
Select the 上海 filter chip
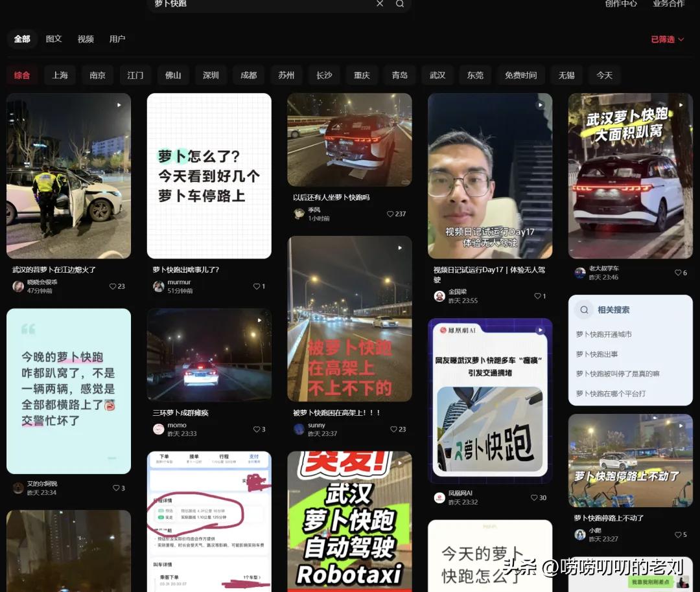tap(60, 75)
